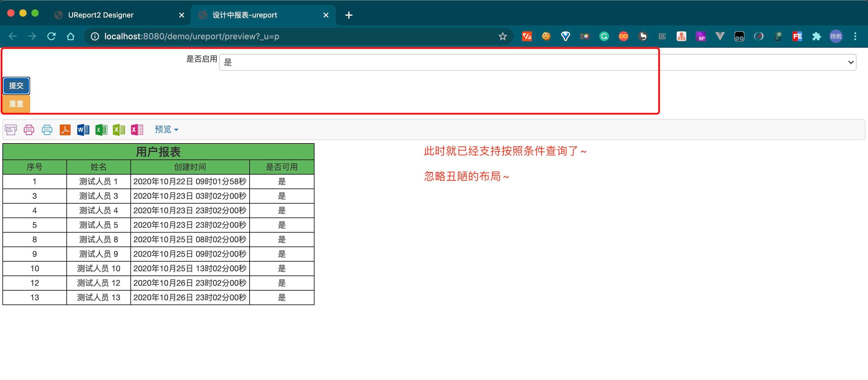Toggle the bookmark star in the address bar

[503, 36]
